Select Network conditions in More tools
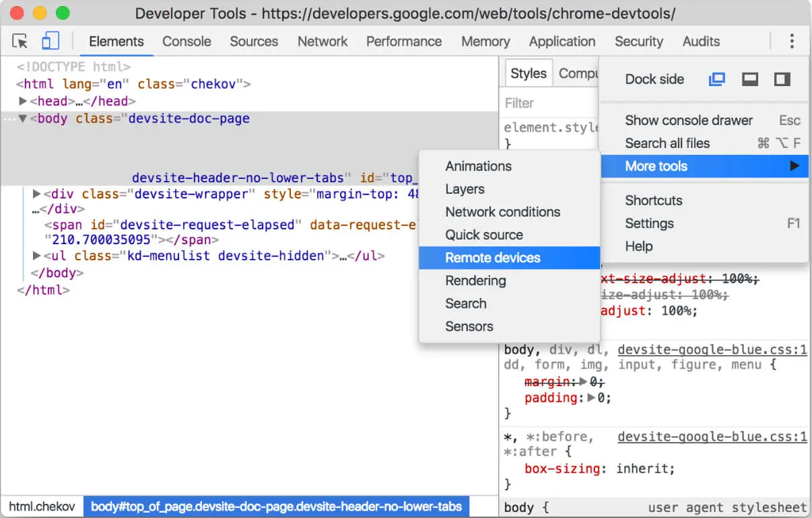Viewport: 812px width, 518px height. pos(509,212)
